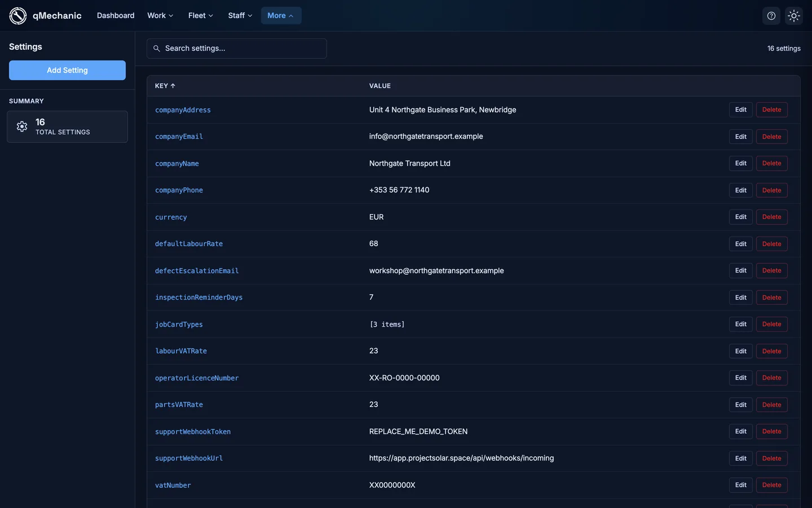Edit the companyEmail setting
Screen dimensions: 812x508
point(741,137)
